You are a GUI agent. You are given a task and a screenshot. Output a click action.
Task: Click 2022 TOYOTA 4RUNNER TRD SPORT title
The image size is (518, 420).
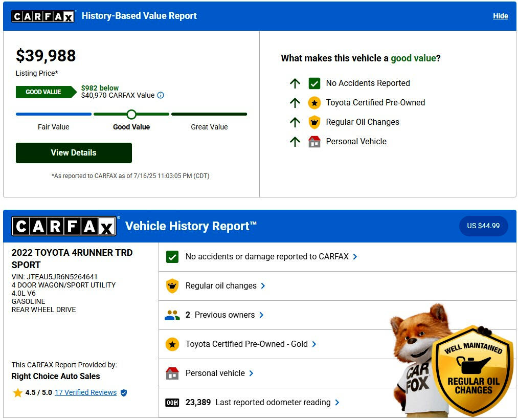tap(72, 259)
